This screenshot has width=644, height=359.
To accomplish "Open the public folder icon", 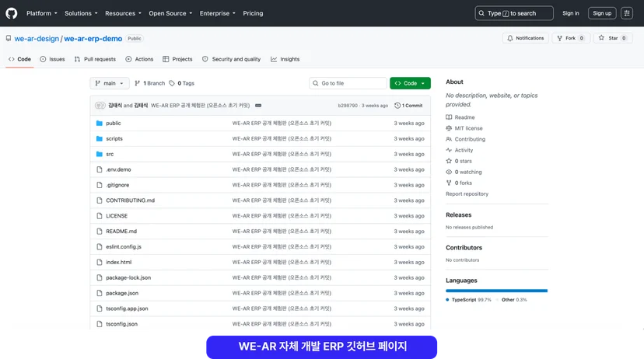I will point(99,123).
